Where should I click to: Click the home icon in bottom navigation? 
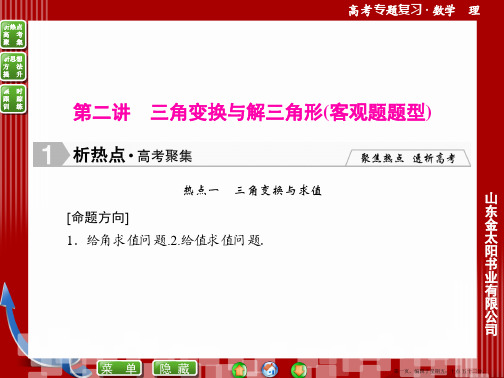(270, 369)
